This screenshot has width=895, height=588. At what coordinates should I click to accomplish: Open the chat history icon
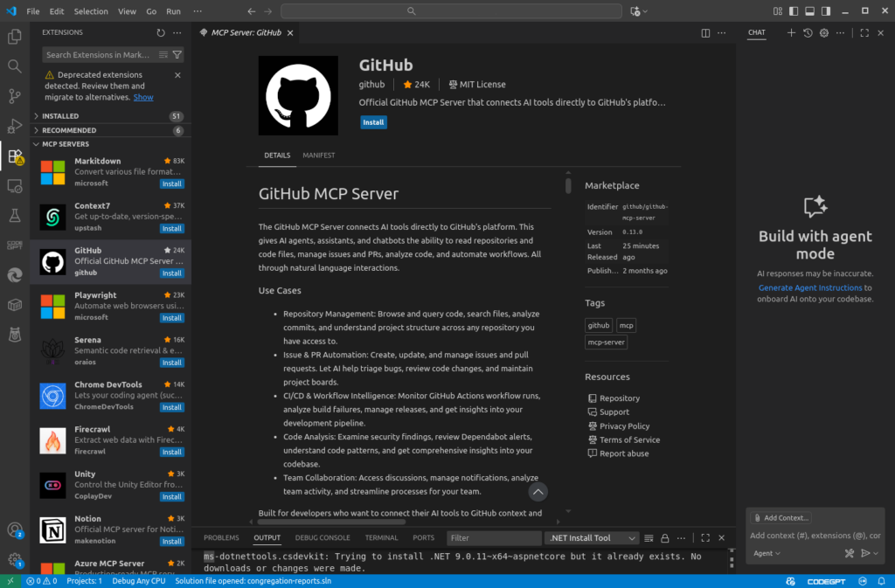(x=806, y=32)
